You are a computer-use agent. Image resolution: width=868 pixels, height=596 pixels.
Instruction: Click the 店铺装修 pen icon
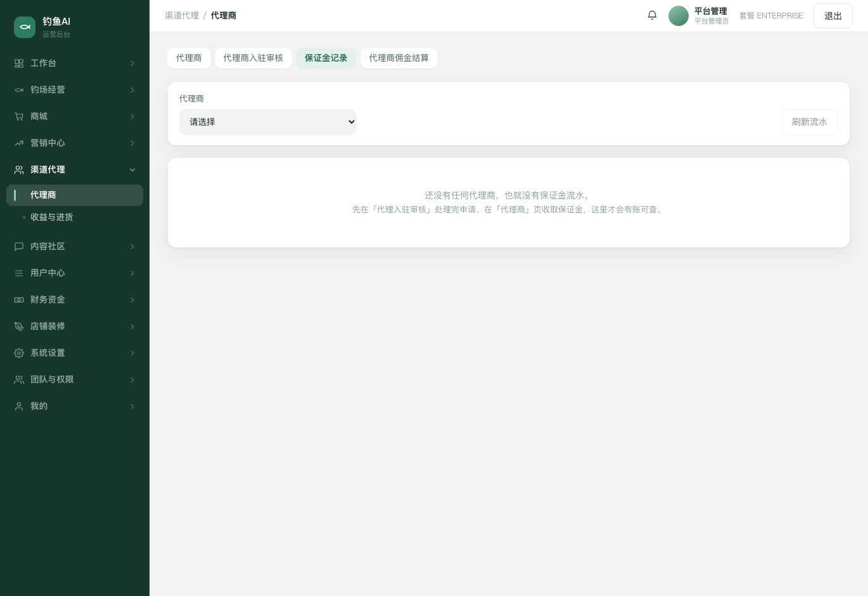(x=19, y=327)
